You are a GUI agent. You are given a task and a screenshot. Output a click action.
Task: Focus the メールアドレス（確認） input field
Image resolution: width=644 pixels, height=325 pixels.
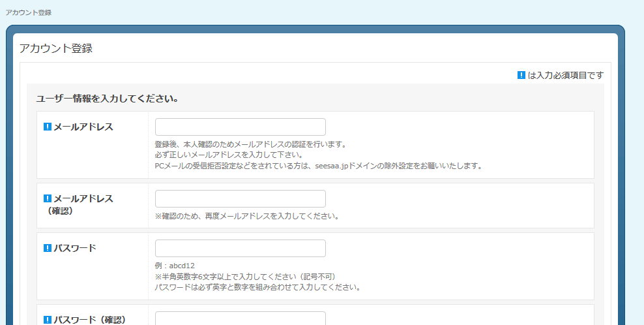(241, 198)
